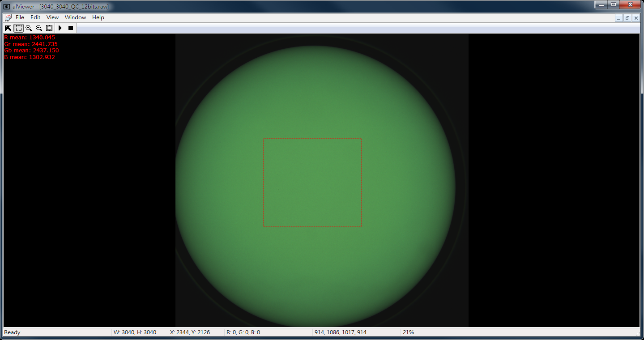
Task: Select the arrow pointer tool
Action: pyautogui.click(x=8, y=28)
